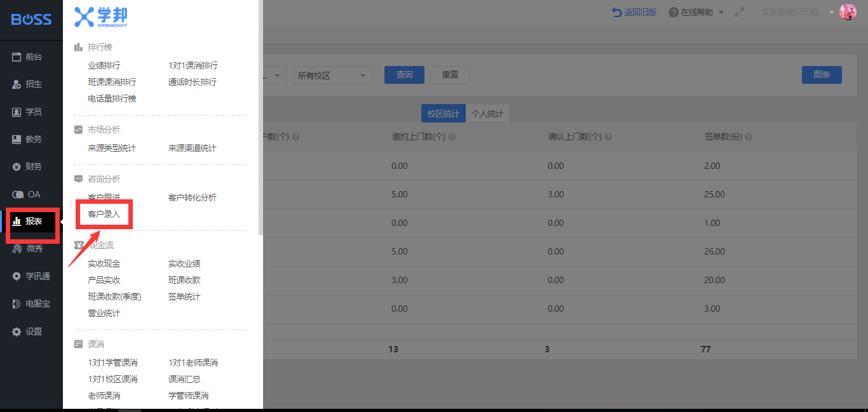Open the 营业统计 report
Screen dimensions: 868x412
tap(104, 313)
